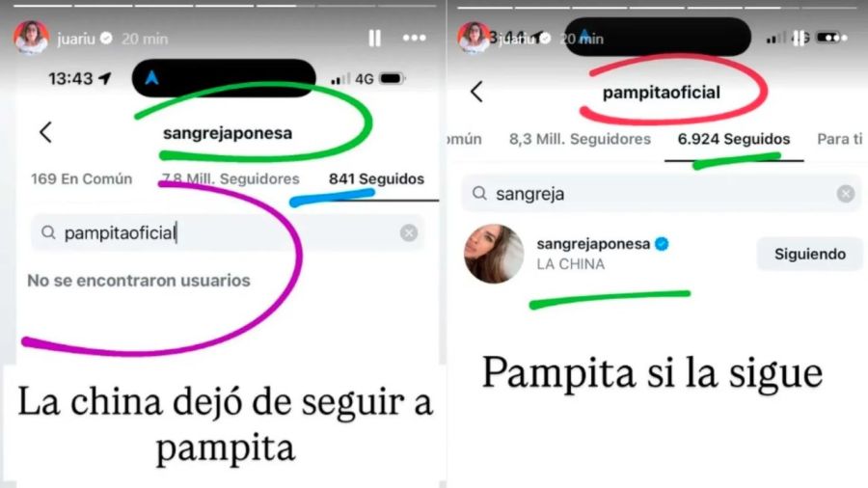868x488 pixels.
Task: Tap juariu profile picture in left story
Action: click(31, 38)
